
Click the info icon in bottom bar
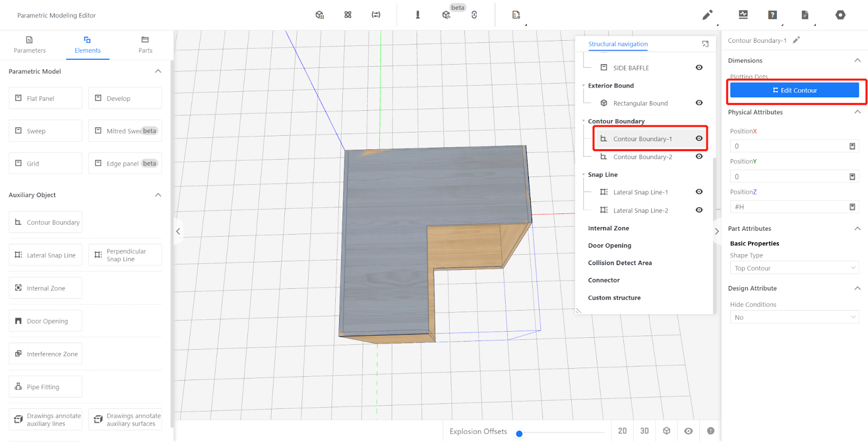pos(711,431)
